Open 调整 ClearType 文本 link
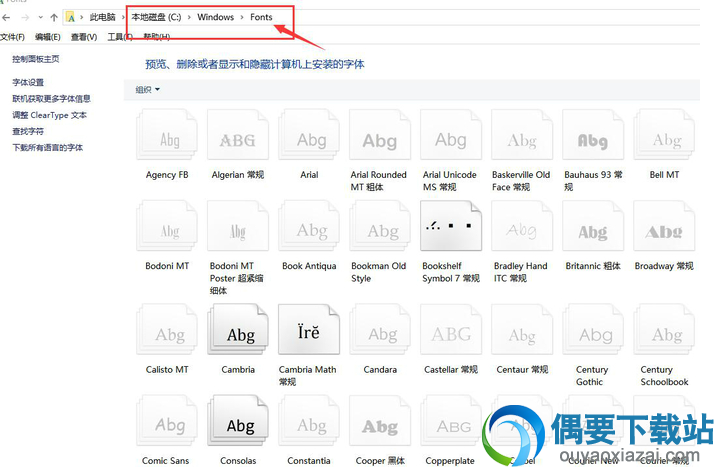The image size is (725, 467). 49,115
